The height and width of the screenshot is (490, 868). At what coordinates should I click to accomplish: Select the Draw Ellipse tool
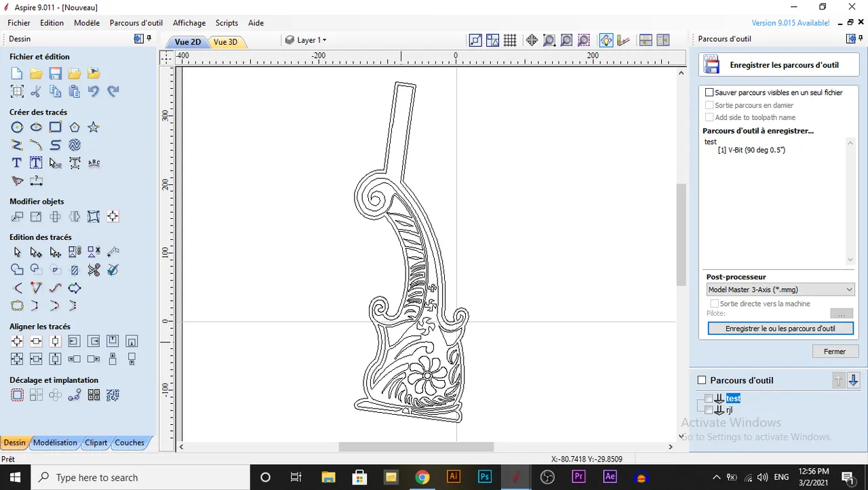coord(36,127)
